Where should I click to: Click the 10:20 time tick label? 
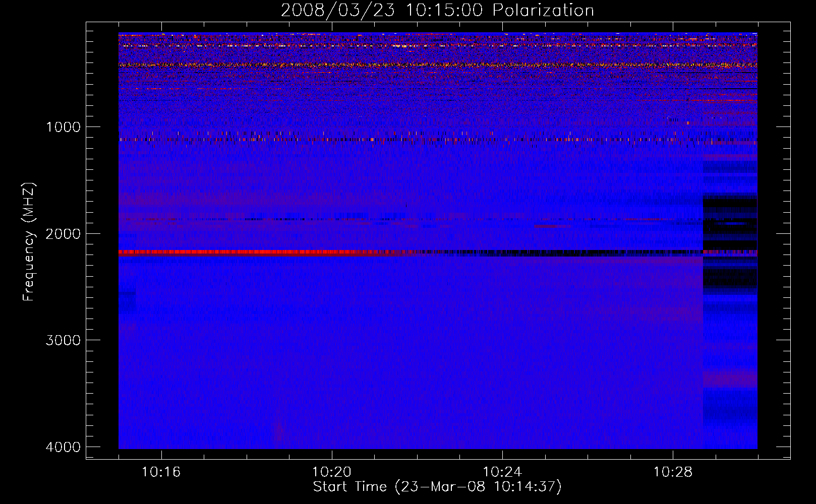331,472
